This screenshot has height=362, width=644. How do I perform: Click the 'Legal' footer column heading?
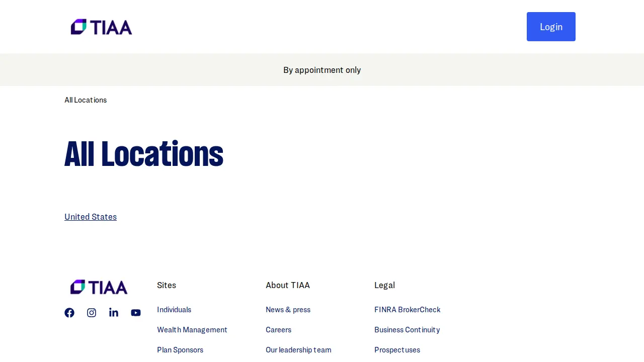384,285
